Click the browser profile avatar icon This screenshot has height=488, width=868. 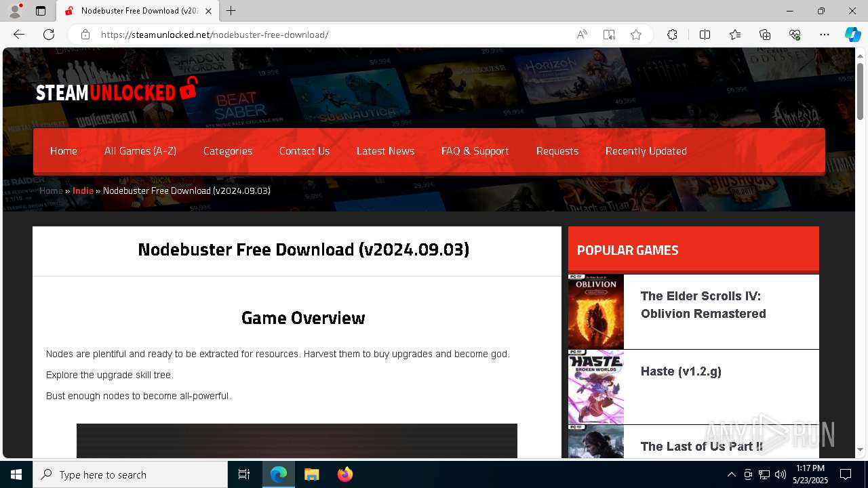[15, 11]
